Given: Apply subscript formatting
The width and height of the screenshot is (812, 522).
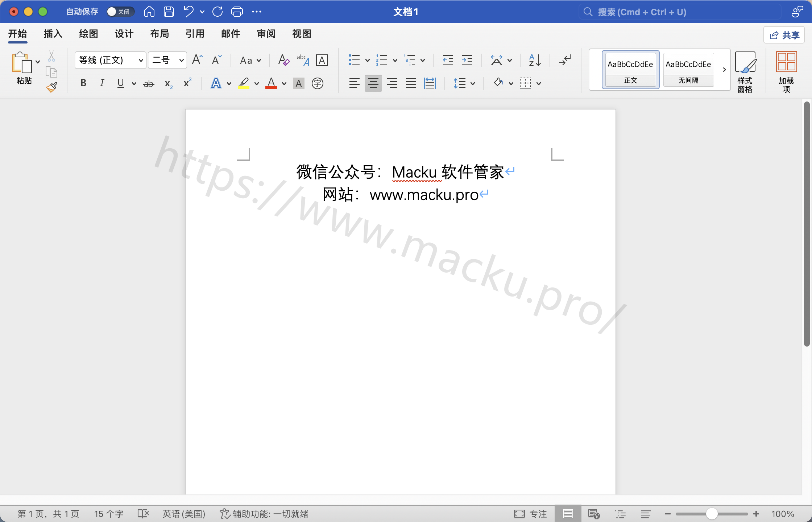Looking at the screenshot, I should point(169,84).
